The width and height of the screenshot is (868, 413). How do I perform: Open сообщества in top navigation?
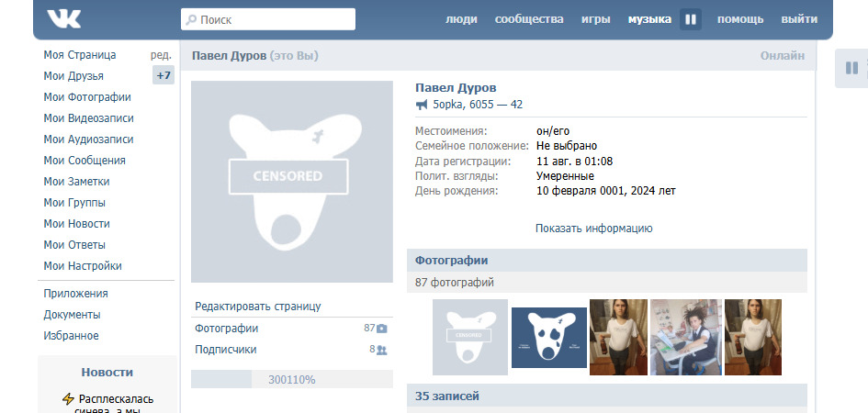coord(529,19)
